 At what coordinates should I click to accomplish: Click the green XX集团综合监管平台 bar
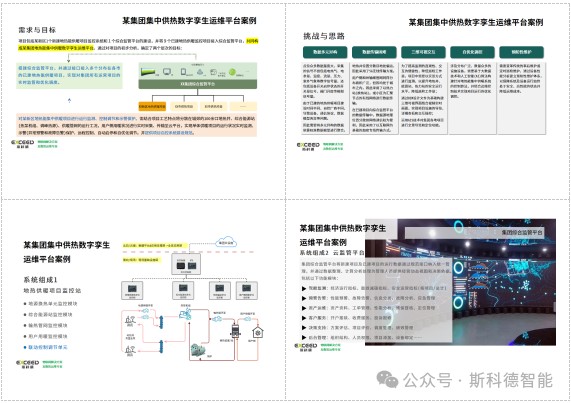click(x=198, y=84)
